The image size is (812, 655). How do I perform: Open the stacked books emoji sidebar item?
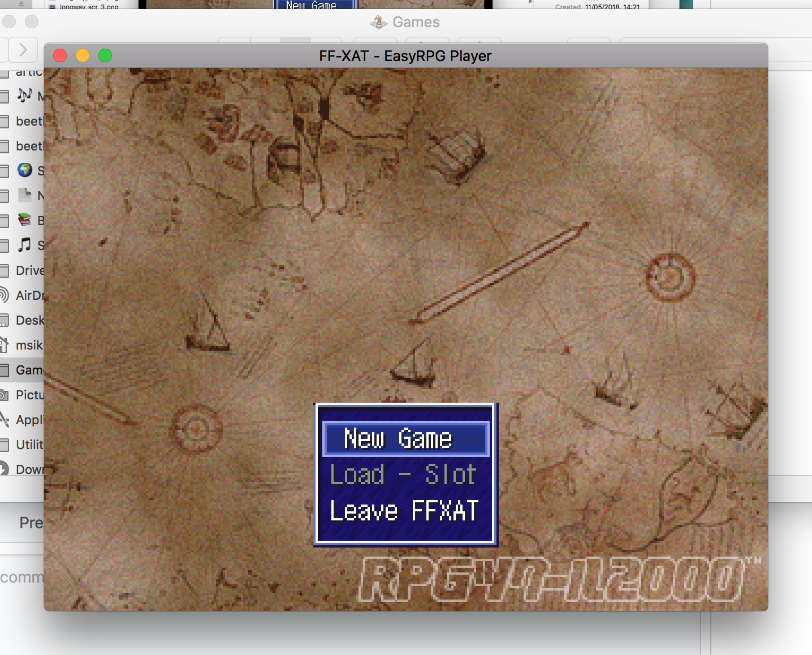[x=23, y=220]
